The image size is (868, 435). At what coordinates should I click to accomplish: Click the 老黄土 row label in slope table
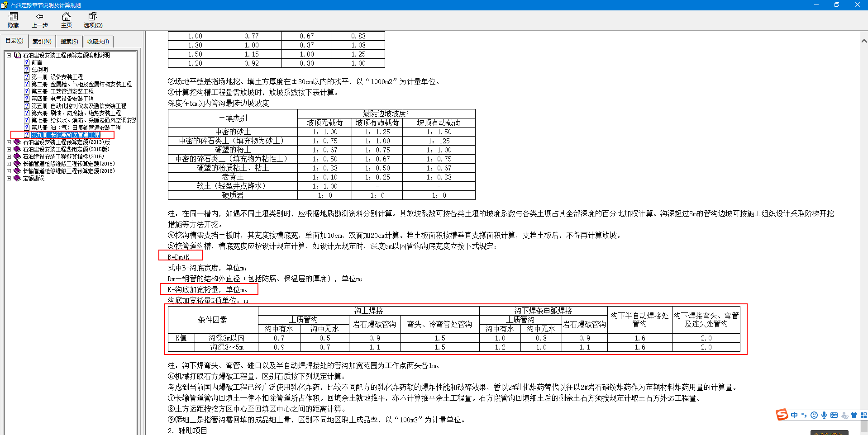pyautogui.click(x=233, y=177)
